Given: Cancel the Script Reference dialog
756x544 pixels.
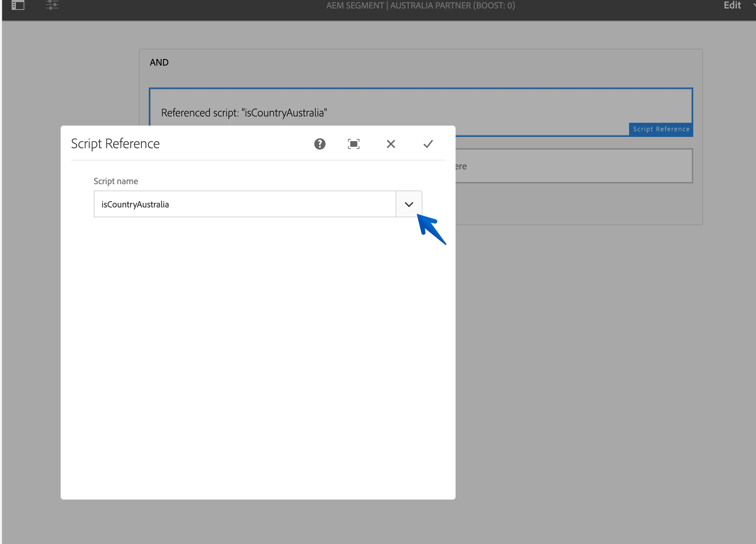Looking at the screenshot, I should point(391,144).
